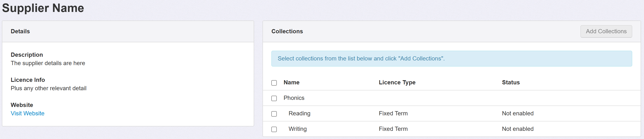
Task: Click Not enabled status for Writing
Action: 517,129
